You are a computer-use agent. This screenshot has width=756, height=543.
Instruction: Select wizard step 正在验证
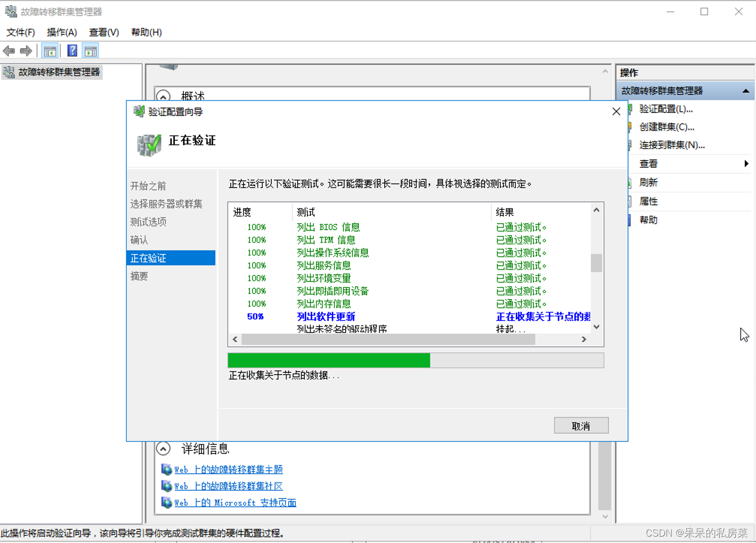point(171,258)
